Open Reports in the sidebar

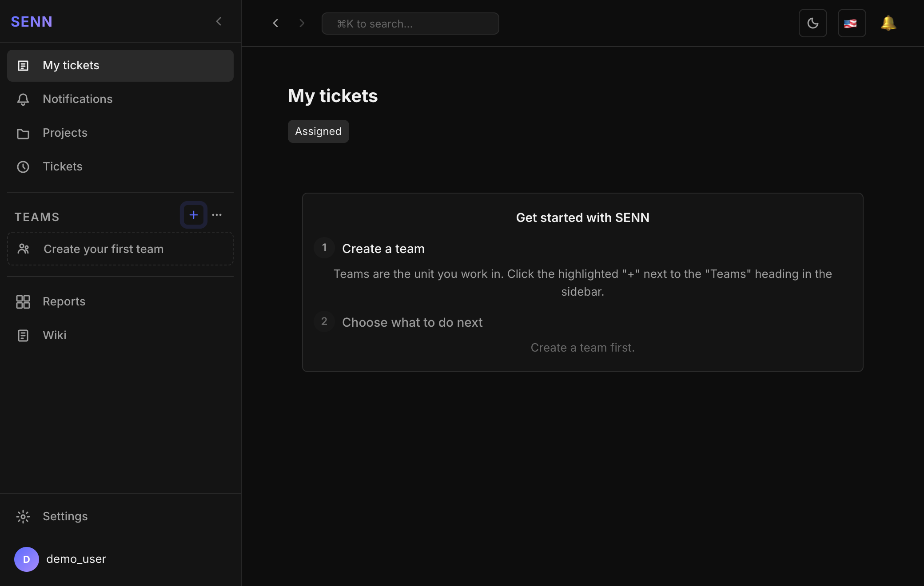tap(120, 302)
